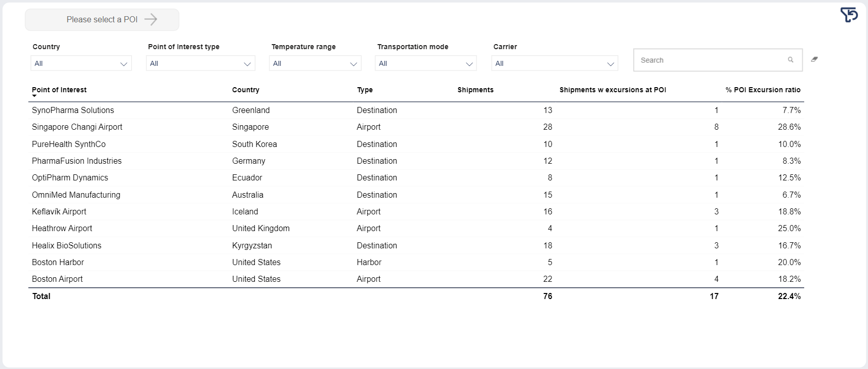Click the Ecuador cell

click(247, 177)
